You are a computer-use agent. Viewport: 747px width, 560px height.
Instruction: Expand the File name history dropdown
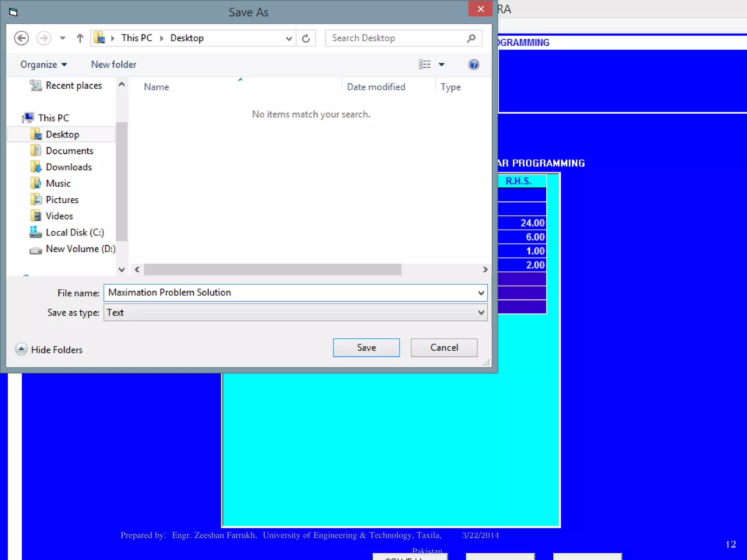pyautogui.click(x=481, y=293)
